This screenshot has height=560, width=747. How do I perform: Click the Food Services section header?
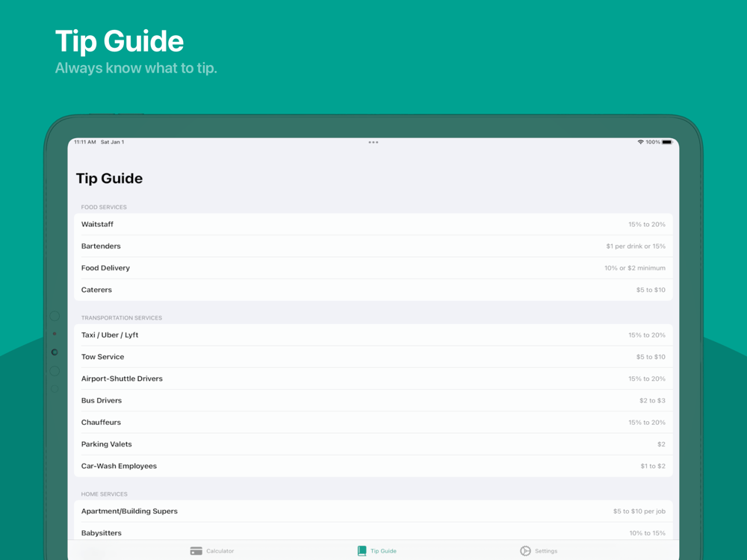[x=104, y=207]
